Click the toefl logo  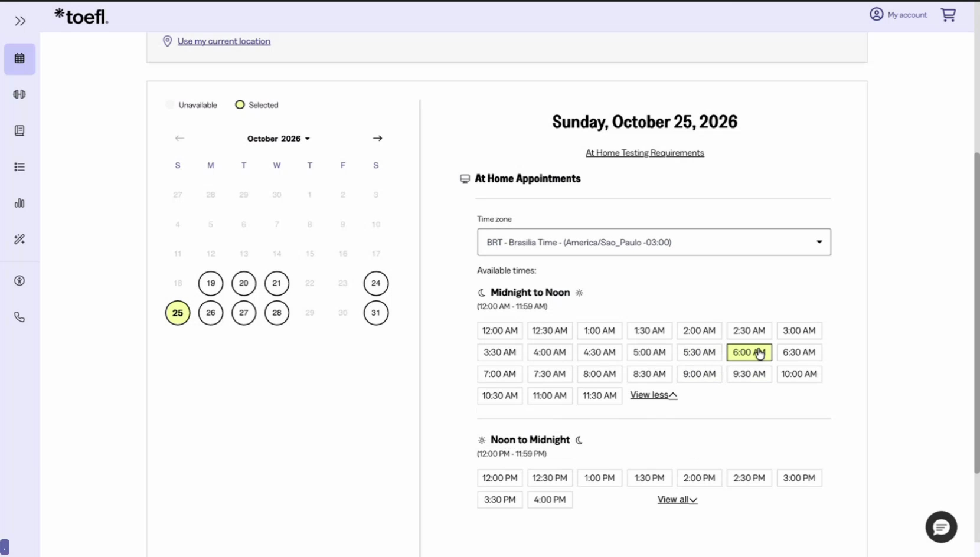81,16
